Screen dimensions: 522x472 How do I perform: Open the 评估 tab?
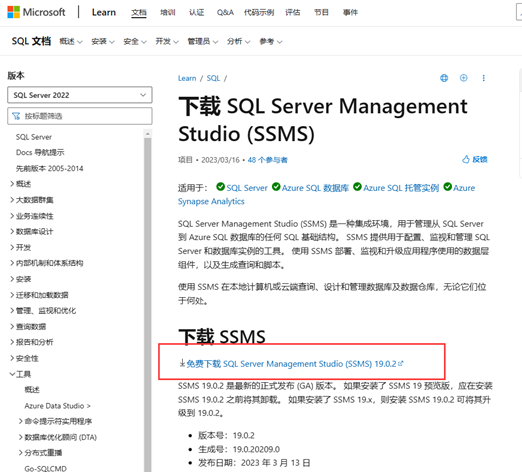tap(292, 12)
